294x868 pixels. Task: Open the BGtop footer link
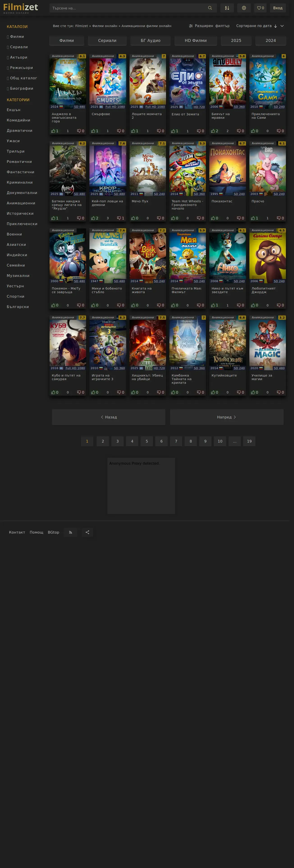(54, 532)
